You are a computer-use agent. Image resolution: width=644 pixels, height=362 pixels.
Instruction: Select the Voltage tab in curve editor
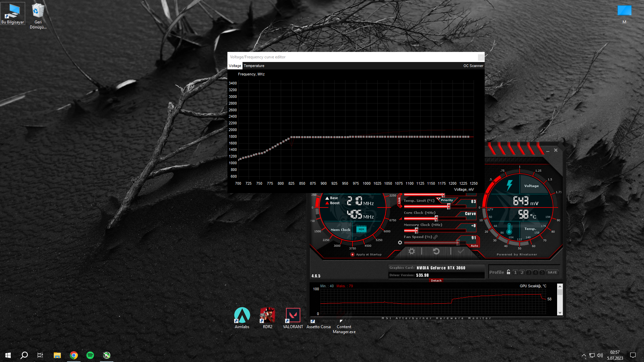click(235, 66)
